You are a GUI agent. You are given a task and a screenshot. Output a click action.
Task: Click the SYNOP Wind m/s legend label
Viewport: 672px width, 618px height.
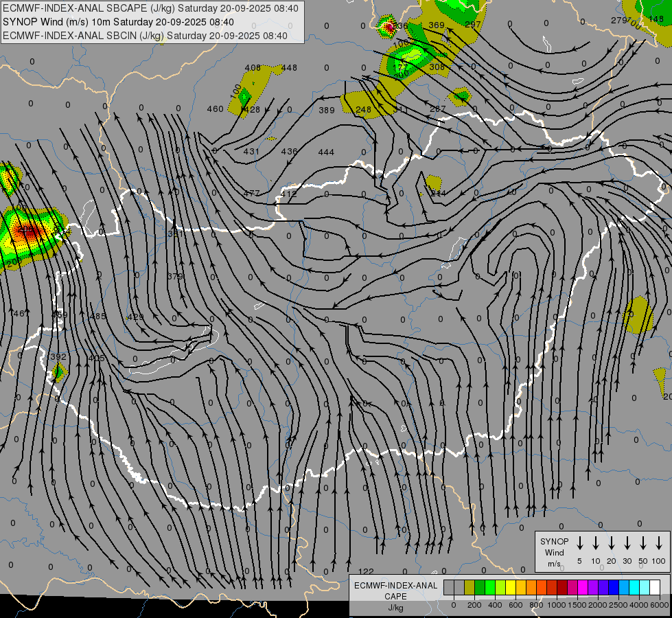(x=554, y=552)
